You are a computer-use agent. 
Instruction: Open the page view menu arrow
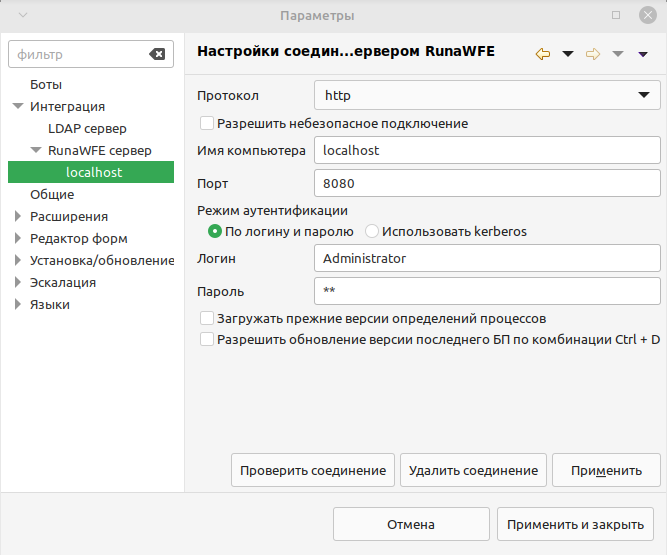point(643,54)
